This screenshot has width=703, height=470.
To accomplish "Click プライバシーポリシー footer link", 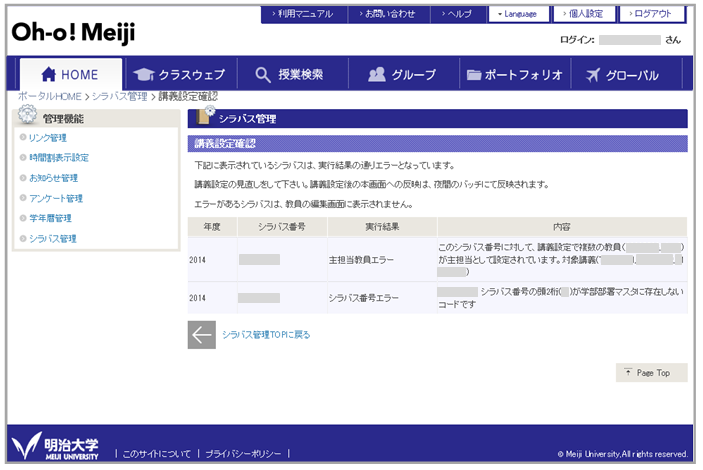I will 243,454.
